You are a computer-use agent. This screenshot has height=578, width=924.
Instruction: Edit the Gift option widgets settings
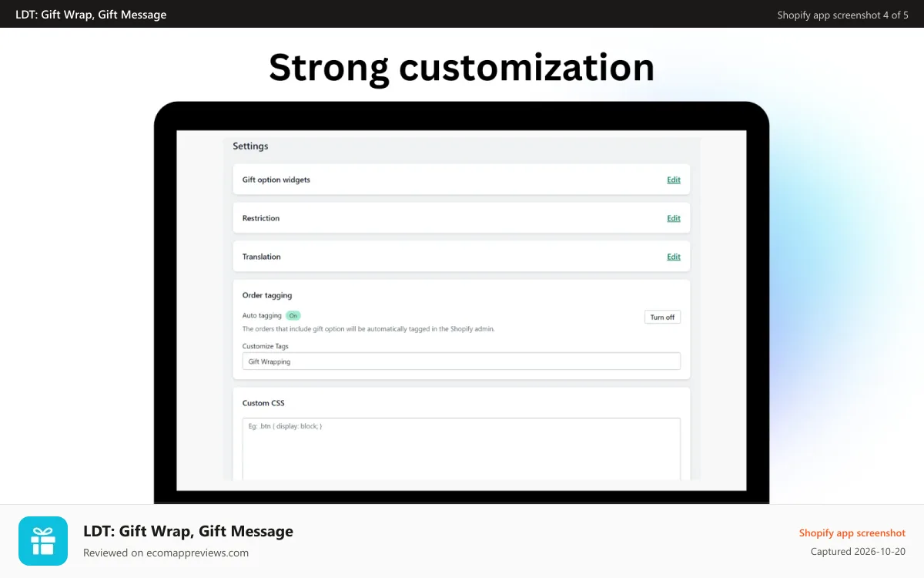tap(674, 180)
